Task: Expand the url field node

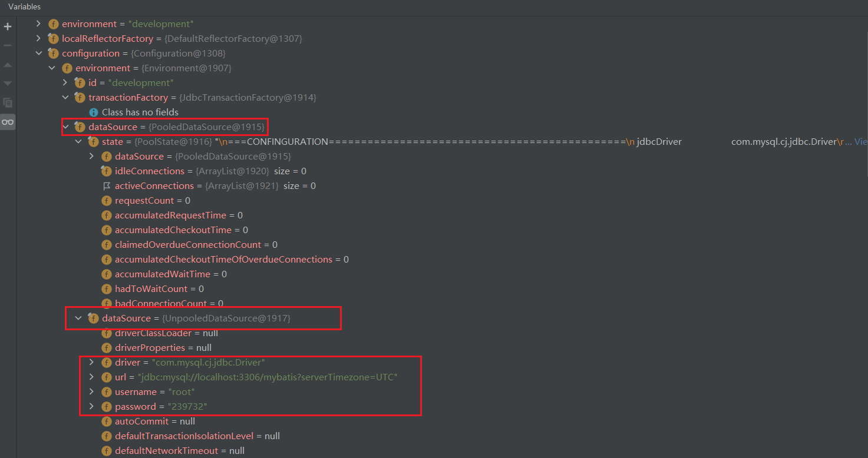Action: 91,377
